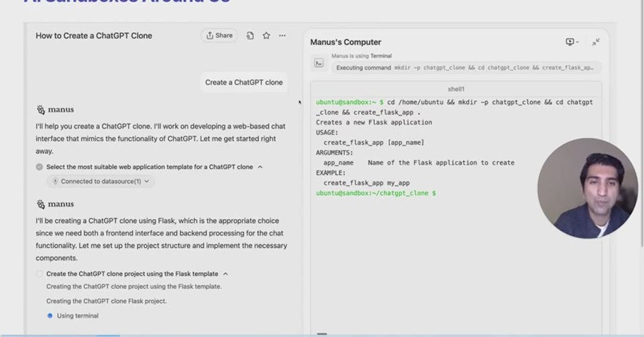Click 'Manus's Computer' heading
The height and width of the screenshot is (337, 644).
click(x=345, y=42)
